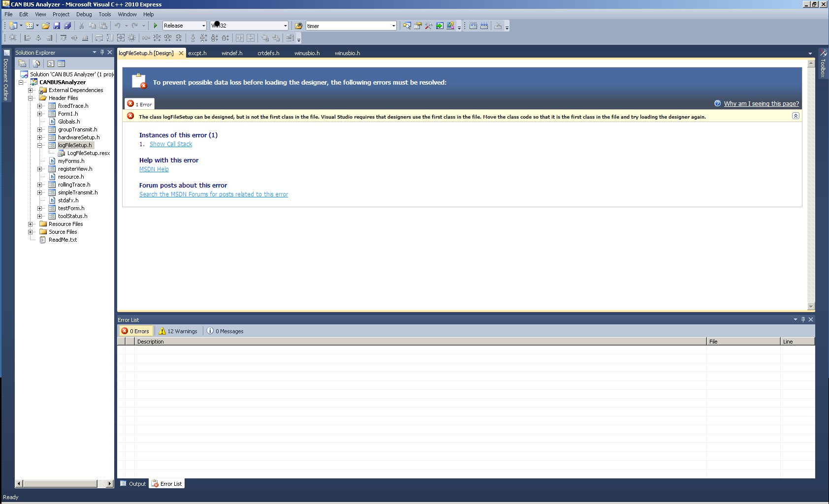Expand the External Dependencies node
Screen dimensions: 829x504
click(31, 90)
